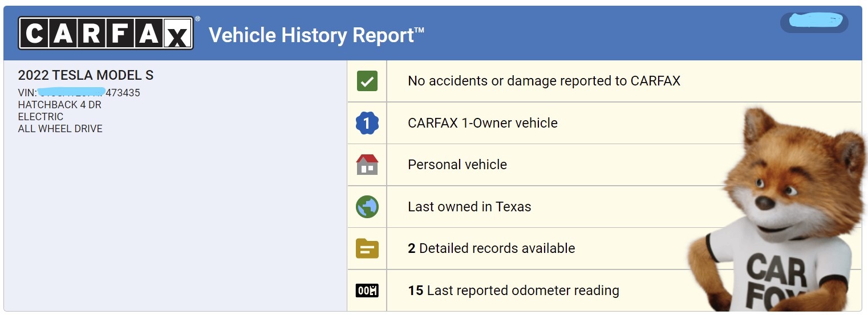Click the "HATCHBACK 4 DR" text
Screen dimensions: 868x315
(60, 105)
